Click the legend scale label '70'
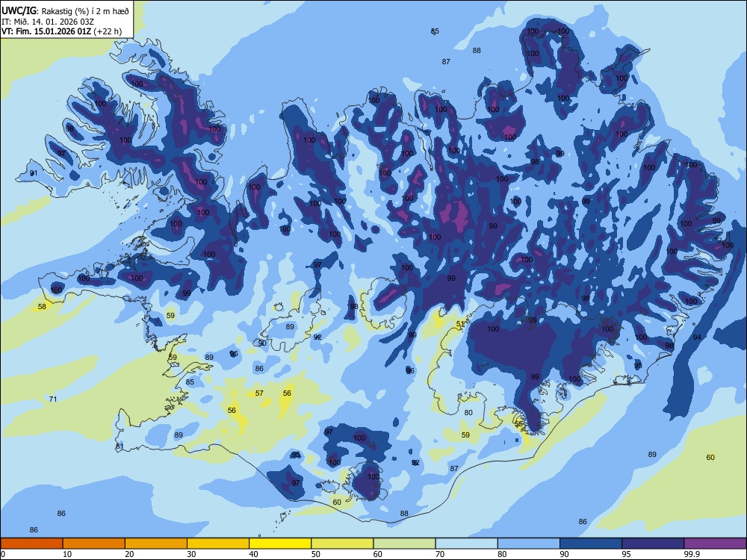 [440, 554]
